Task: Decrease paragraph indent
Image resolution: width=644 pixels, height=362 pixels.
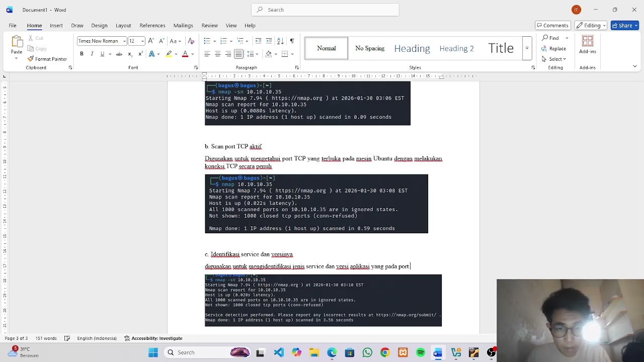Action: [x=258, y=41]
